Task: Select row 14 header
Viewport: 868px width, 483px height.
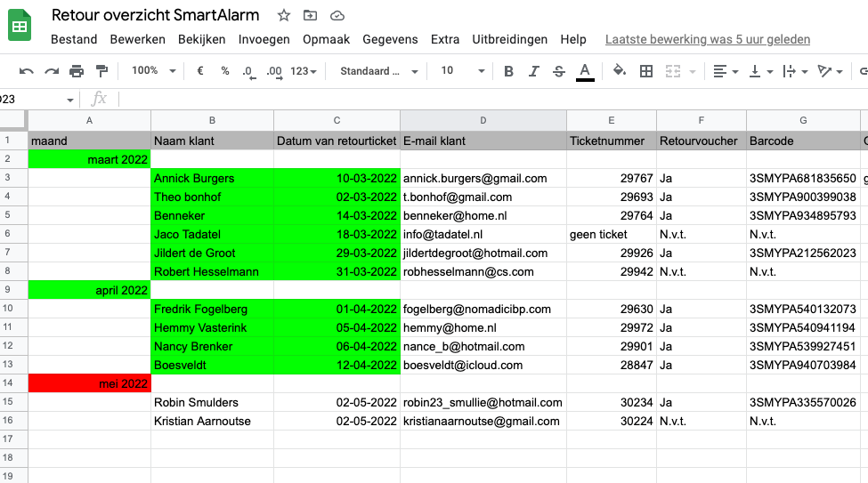Action: pyautogui.click(x=14, y=382)
